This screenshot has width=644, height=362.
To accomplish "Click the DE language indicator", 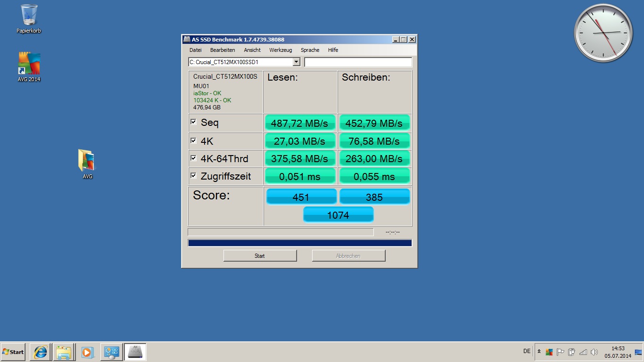I will pos(527,351).
